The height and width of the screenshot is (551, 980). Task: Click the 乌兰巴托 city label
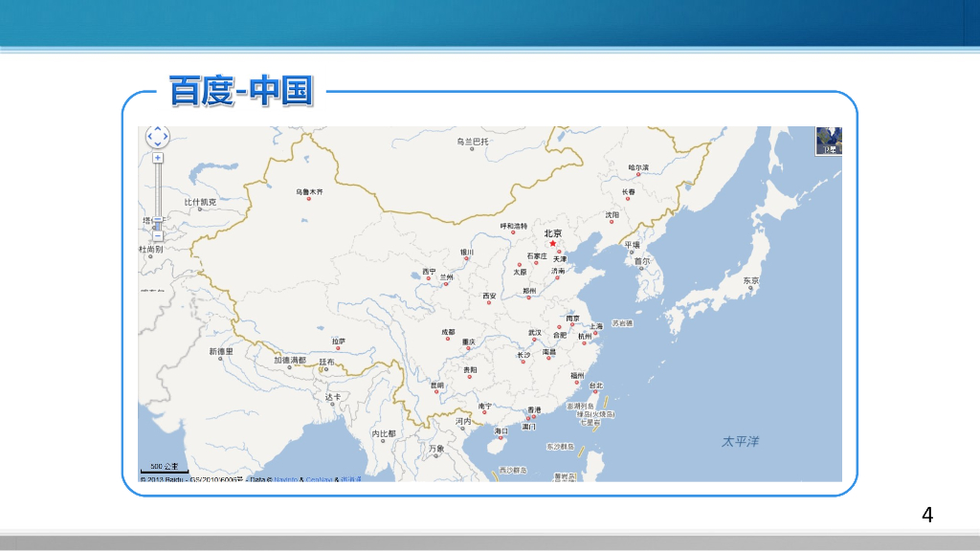pyautogui.click(x=472, y=142)
